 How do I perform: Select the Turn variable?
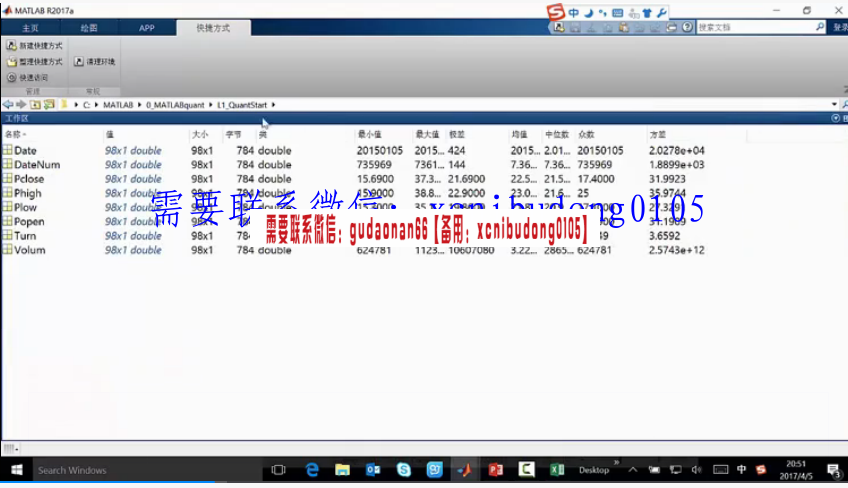25,236
